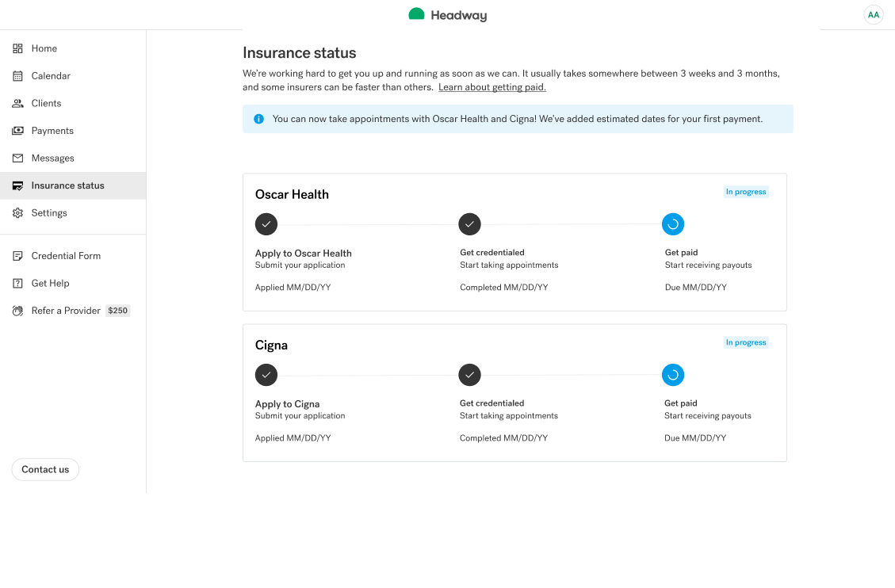Open Settings from sidebar
The height and width of the screenshot is (588, 895).
coord(73,212)
